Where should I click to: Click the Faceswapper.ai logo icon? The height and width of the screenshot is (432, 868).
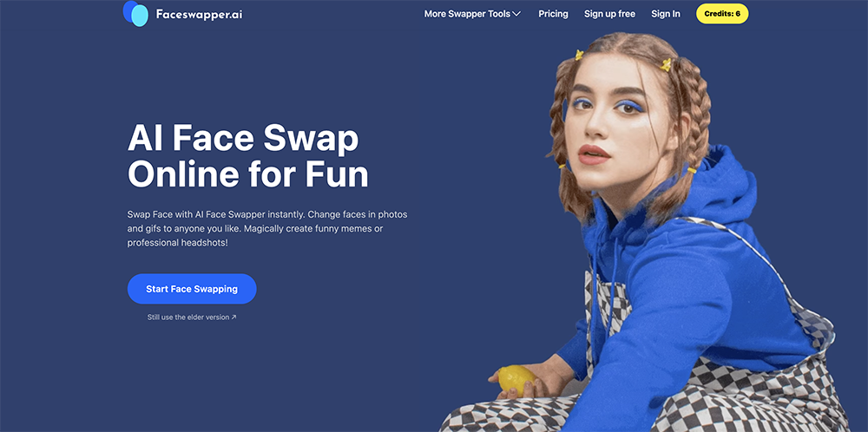coord(135,14)
